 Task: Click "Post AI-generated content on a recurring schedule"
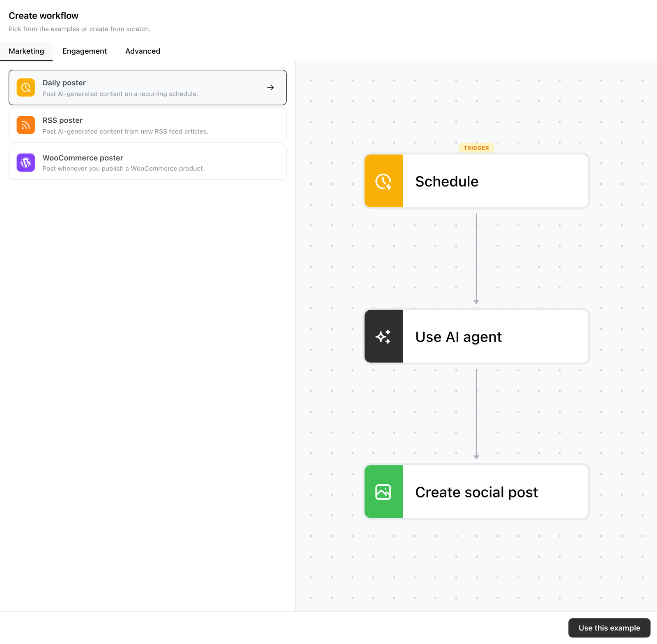coord(120,94)
